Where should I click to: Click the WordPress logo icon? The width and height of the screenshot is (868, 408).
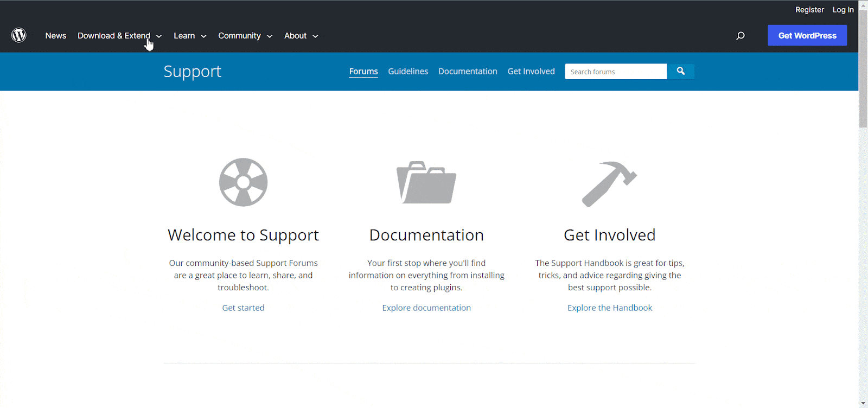(19, 35)
